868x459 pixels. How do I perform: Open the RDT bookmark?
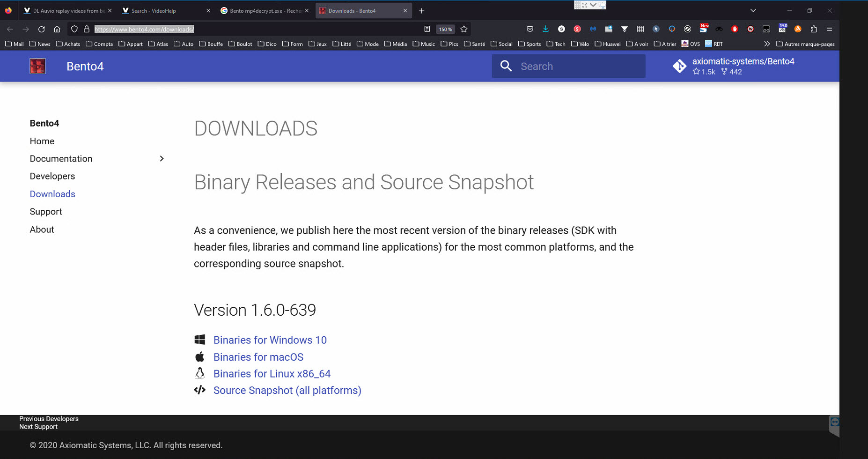[x=714, y=44]
